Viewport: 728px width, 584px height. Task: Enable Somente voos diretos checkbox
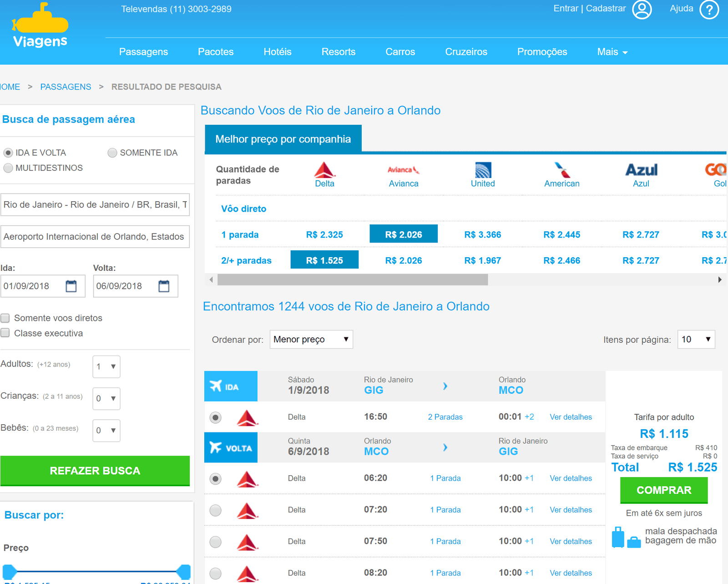[5, 318]
